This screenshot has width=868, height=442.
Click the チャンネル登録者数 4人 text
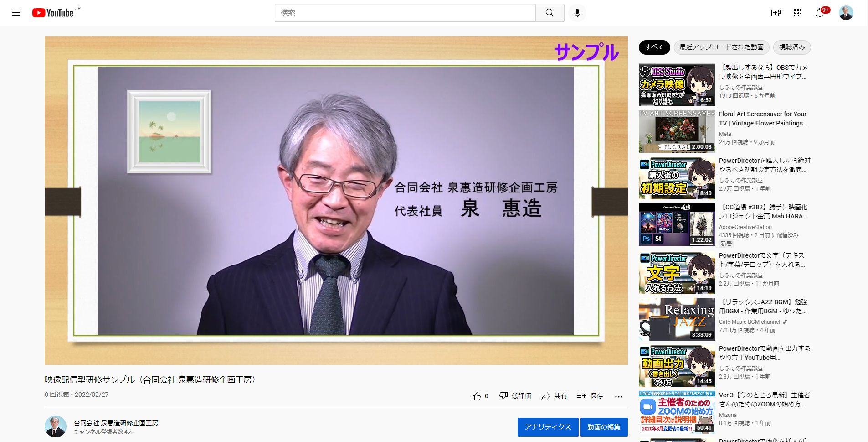click(103, 432)
